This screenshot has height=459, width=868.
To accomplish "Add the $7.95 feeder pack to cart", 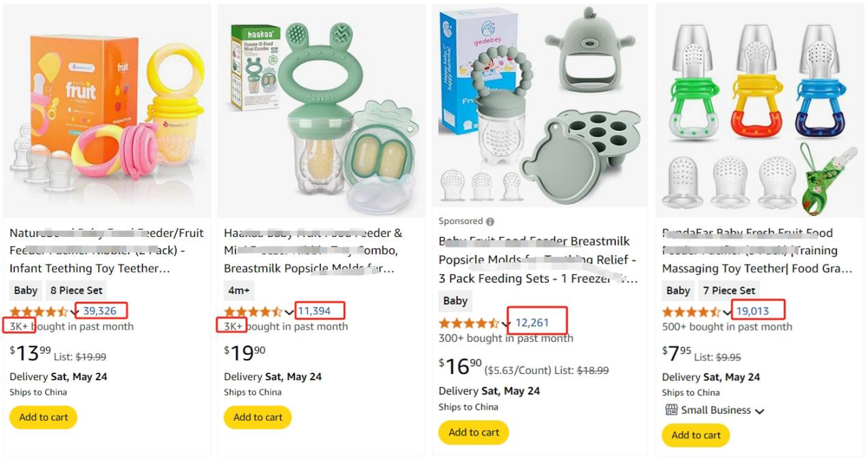I will (696, 435).
